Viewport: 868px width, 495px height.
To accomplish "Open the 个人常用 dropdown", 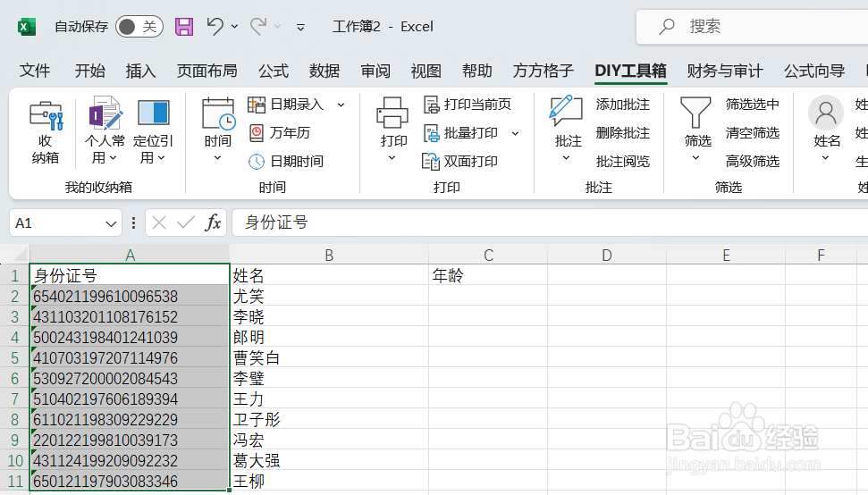I will coord(105,130).
